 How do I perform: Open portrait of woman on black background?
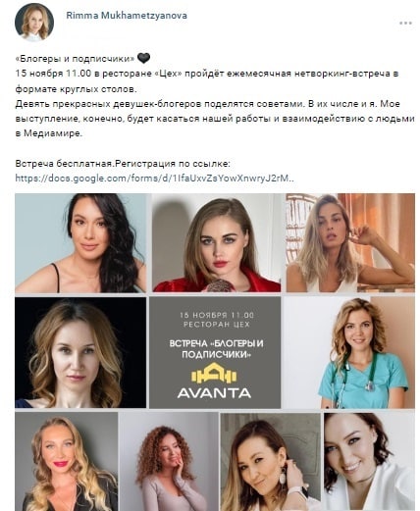click(x=80, y=352)
